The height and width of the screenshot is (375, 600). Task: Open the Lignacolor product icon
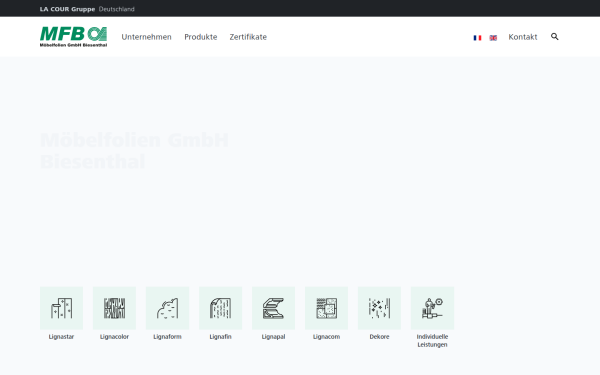tap(114, 308)
